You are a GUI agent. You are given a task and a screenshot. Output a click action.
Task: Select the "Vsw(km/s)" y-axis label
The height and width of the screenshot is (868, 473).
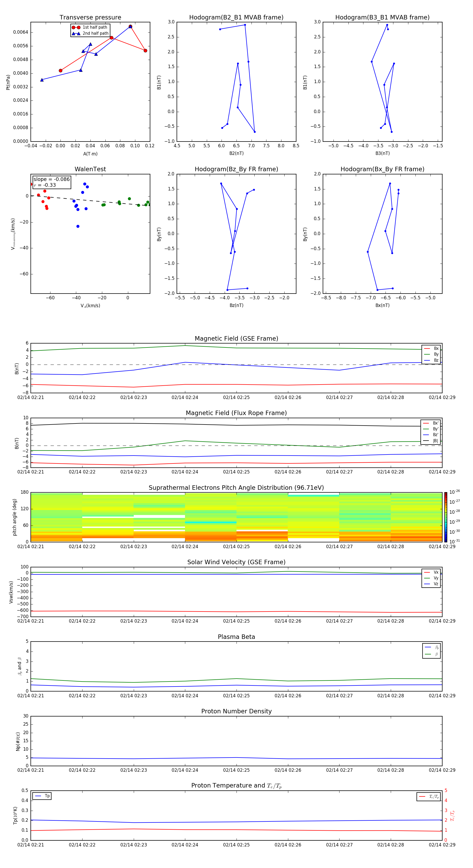[11, 592]
